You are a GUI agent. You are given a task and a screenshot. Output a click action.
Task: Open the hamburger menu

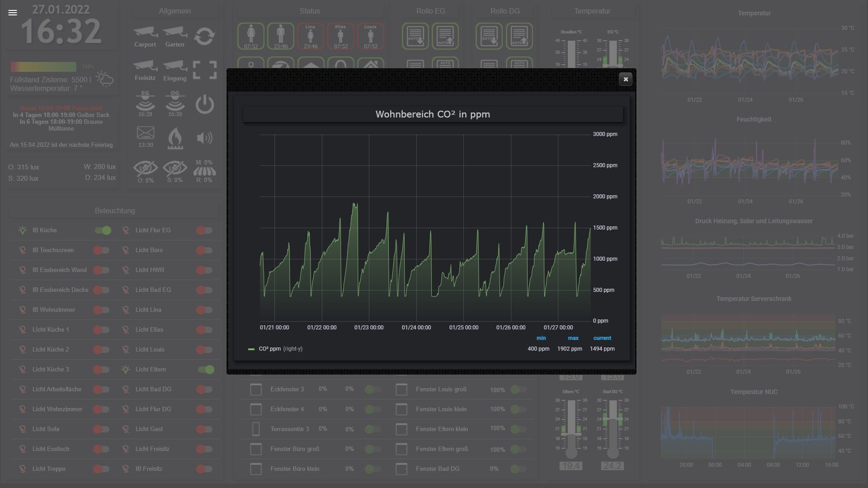pyautogui.click(x=13, y=13)
